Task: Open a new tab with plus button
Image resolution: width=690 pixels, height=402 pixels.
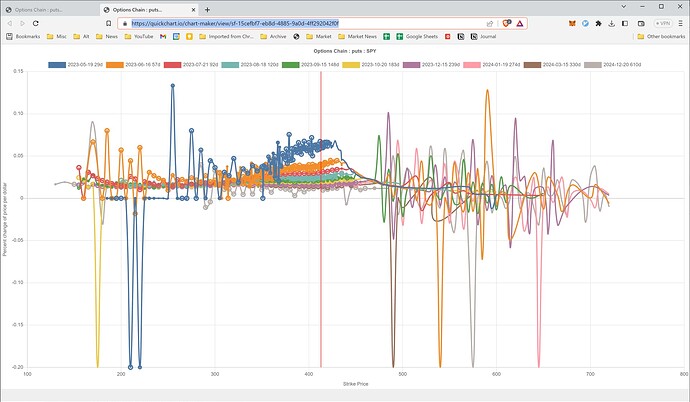Action: point(207,10)
